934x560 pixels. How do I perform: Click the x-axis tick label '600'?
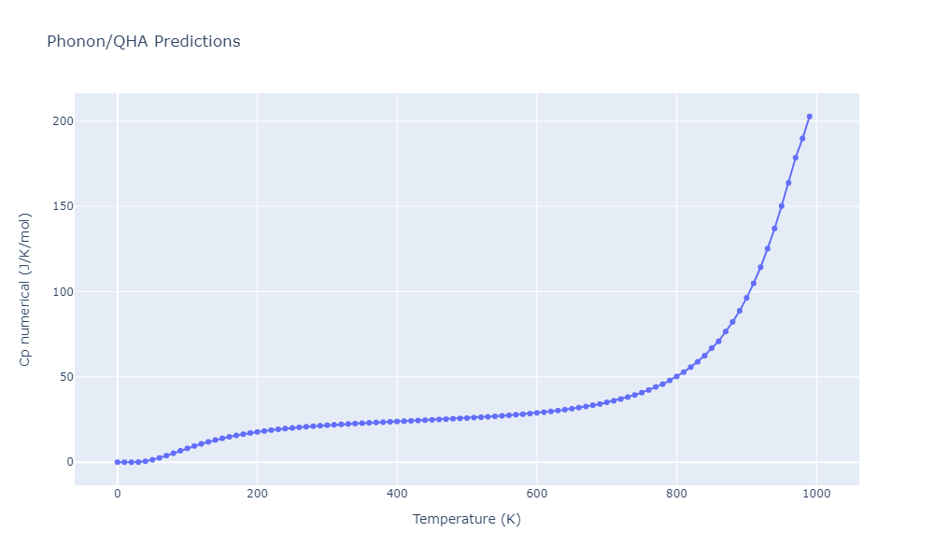[x=536, y=493]
